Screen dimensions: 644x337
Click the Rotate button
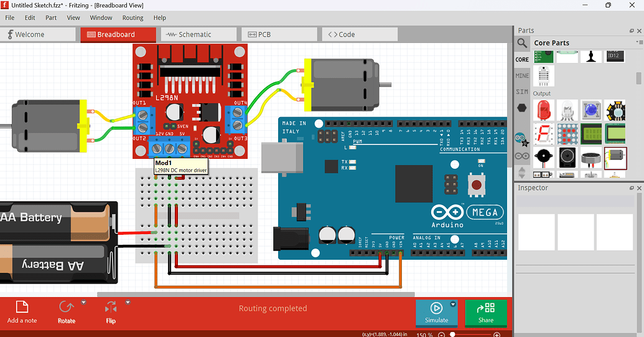coord(67,312)
